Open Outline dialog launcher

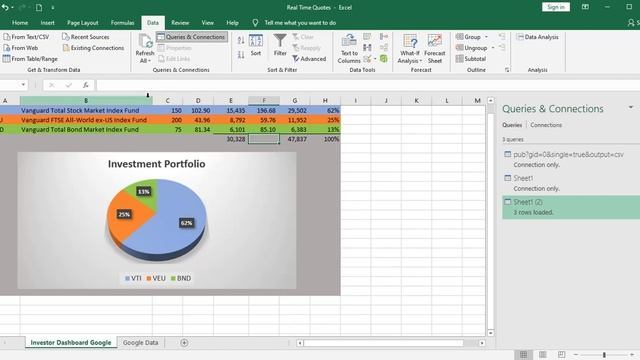[507, 70]
